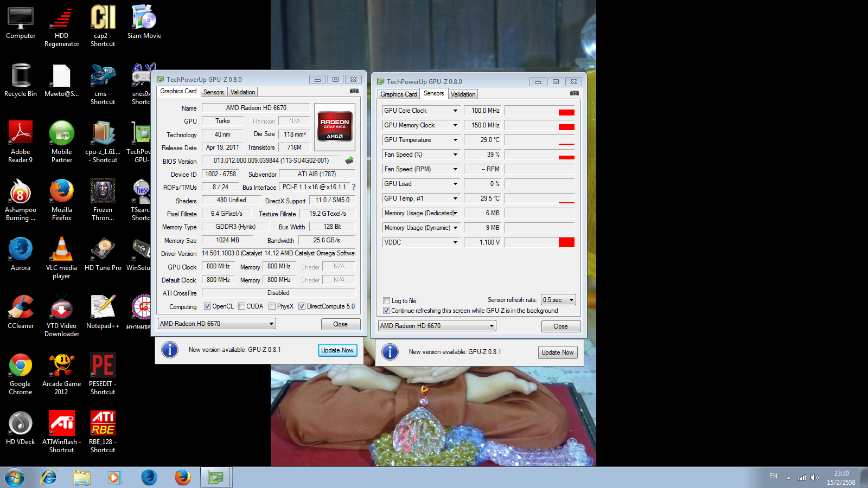
Task: Click Close button in Graphics Card window
Action: click(x=340, y=324)
